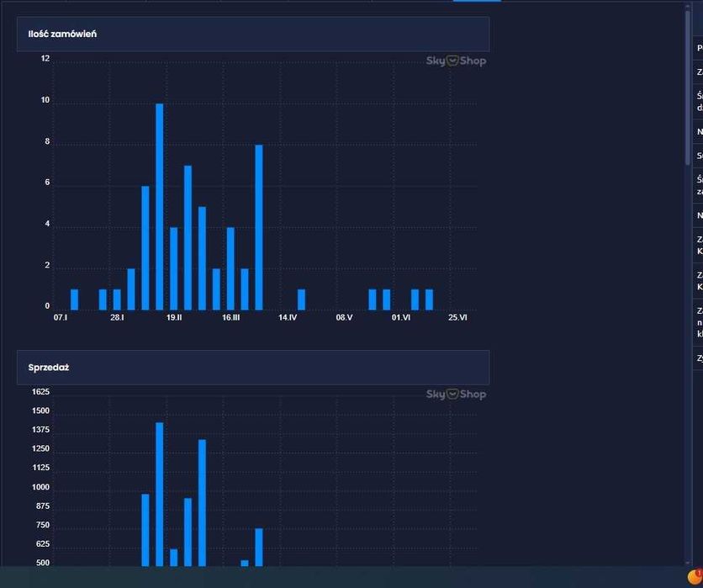Select the shortest Sprzedaż bar just above 500
The height and width of the screenshot is (588, 703).
pyautogui.click(x=245, y=563)
